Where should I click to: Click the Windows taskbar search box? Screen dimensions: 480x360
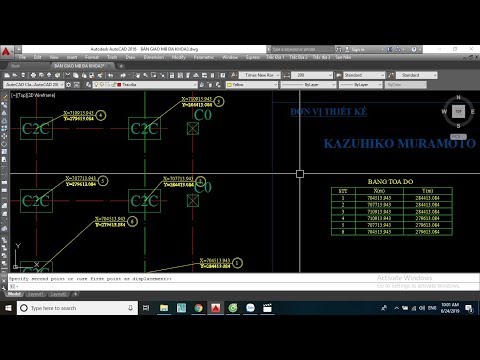coord(77,308)
